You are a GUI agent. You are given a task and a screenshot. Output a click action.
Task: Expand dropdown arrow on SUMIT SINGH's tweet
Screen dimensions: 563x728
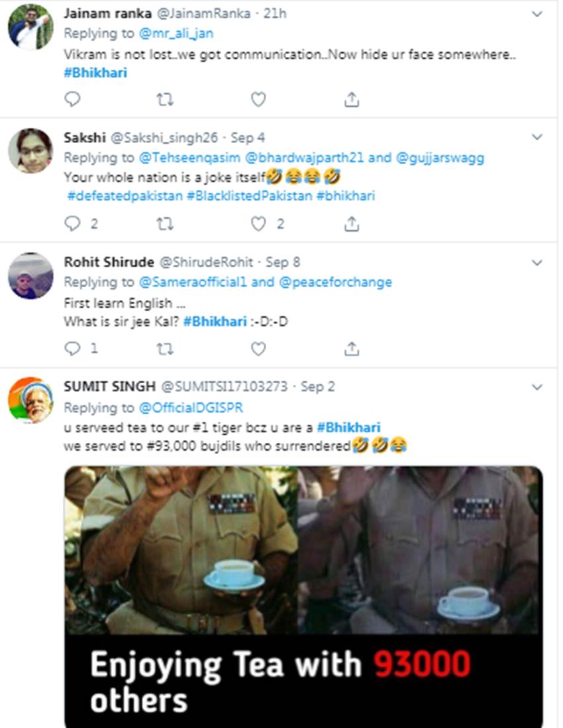click(537, 387)
